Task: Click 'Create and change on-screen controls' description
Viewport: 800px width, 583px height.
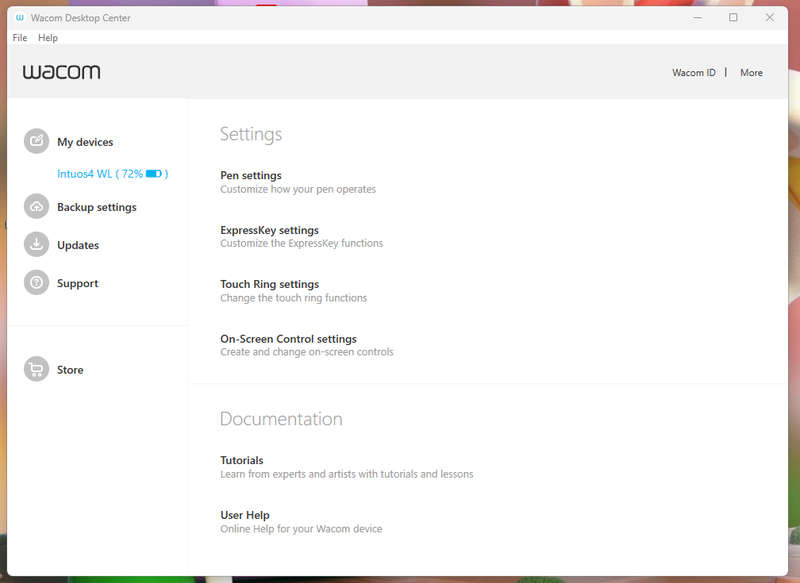Action: (x=307, y=352)
